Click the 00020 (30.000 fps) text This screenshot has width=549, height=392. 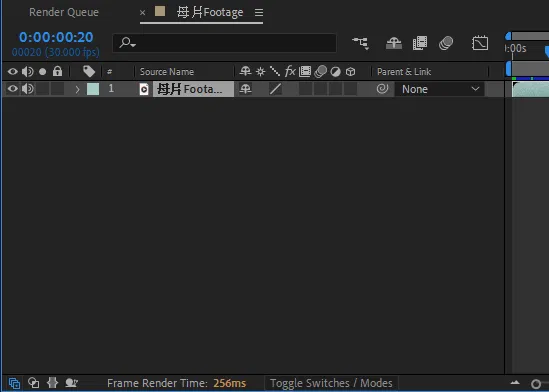tap(56, 52)
